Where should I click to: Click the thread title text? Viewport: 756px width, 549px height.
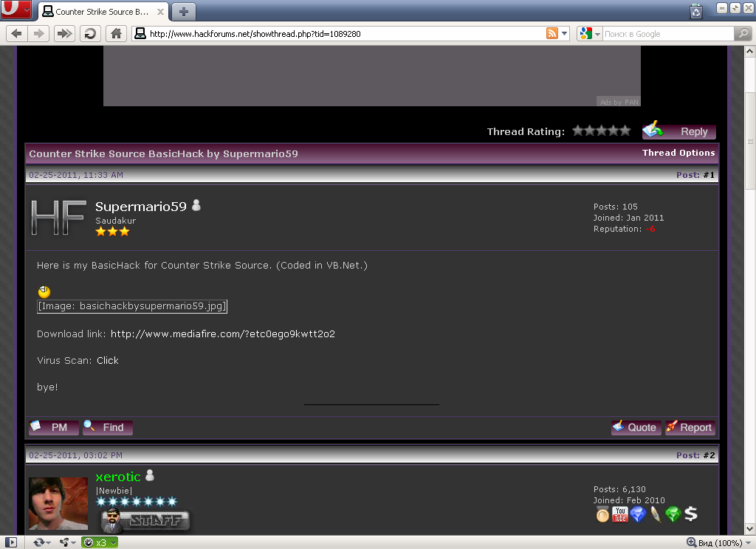click(163, 153)
